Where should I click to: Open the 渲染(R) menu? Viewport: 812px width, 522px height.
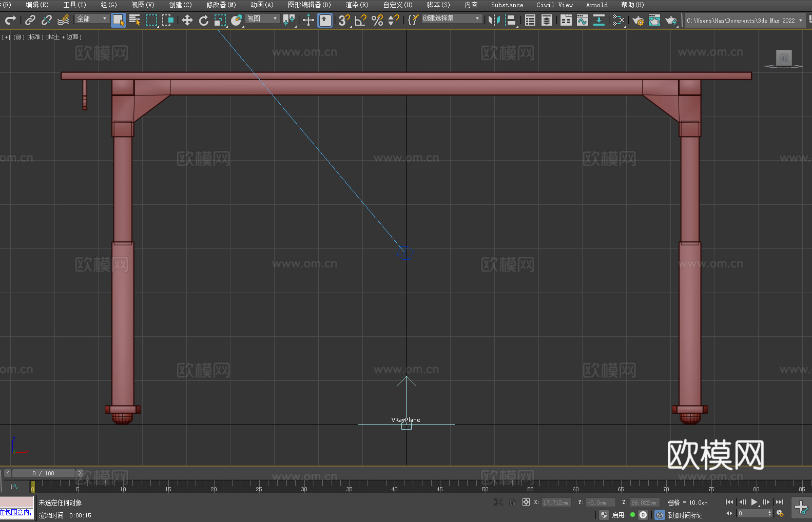coord(357,5)
